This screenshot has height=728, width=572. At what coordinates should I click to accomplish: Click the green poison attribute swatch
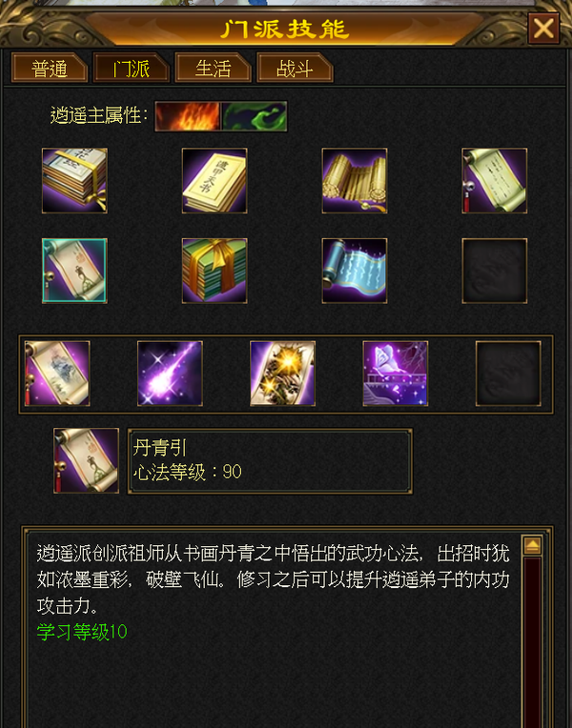point(255,116)
